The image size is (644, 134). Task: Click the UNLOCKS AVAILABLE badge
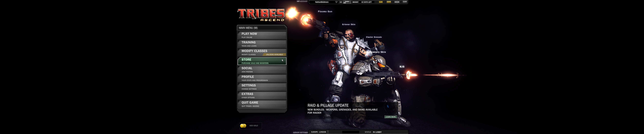[x=274, y=54]
